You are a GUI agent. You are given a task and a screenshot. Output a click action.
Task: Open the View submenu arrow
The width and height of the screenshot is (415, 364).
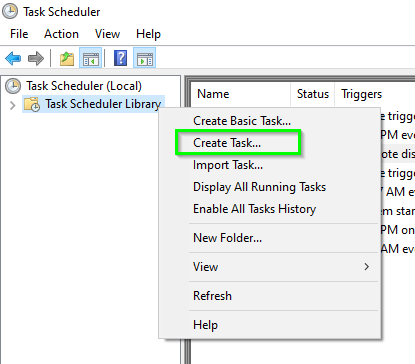pyautogui.click(x=367, y=266)
